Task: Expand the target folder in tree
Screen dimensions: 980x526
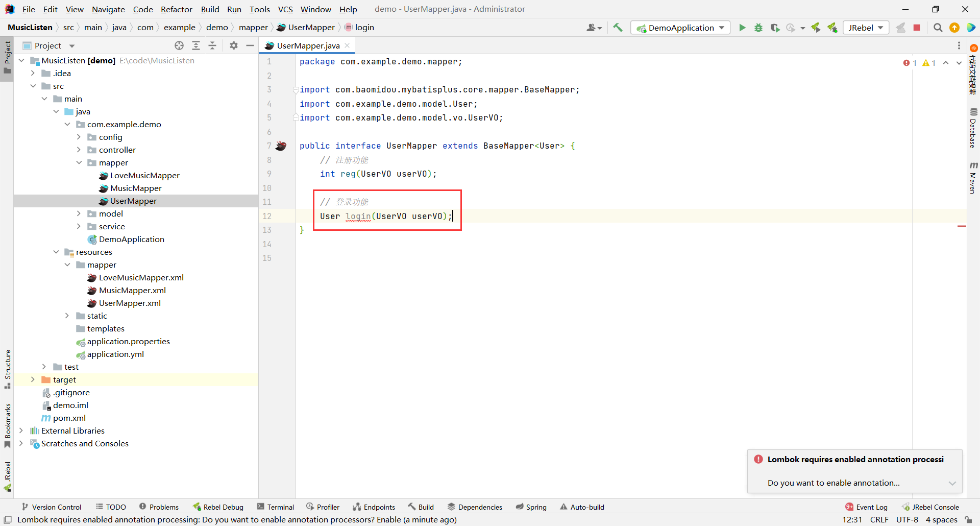Action: pyautogui.click(x=33, y=379)
